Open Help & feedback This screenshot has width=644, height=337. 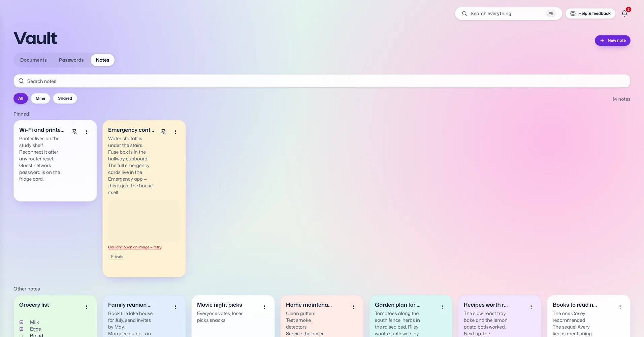pyautogui.click(x=590, y=13)
